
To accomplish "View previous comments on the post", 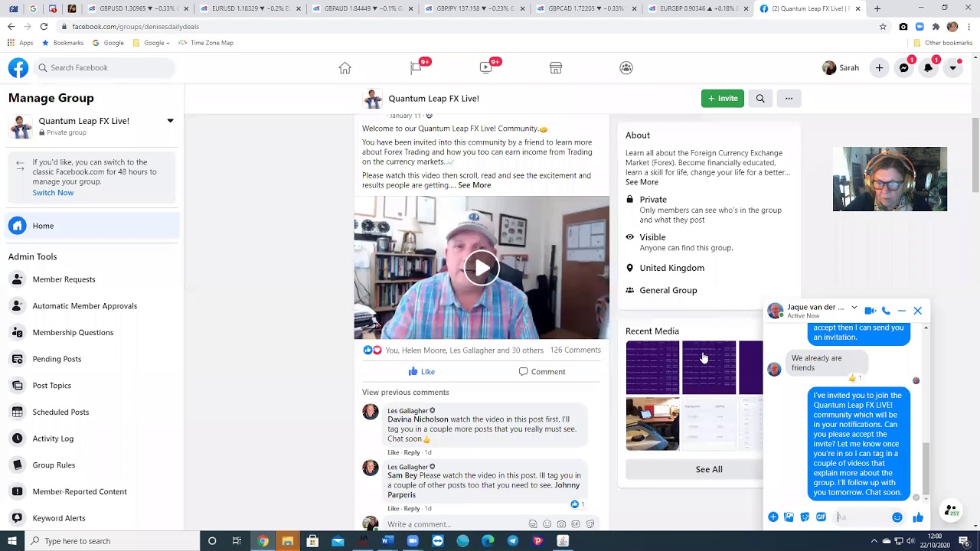I will (406, 392).
